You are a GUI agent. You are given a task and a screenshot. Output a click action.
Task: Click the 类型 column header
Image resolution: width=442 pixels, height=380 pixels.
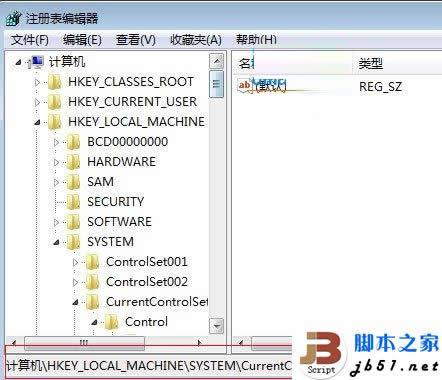point(371,63)
